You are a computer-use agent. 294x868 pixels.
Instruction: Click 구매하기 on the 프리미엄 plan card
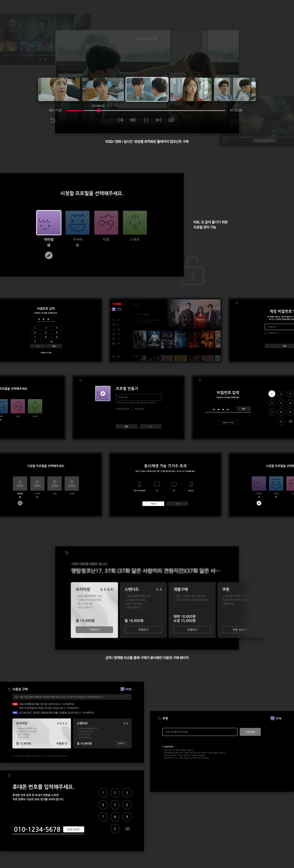pyautogui.click(x=94, y=630)
